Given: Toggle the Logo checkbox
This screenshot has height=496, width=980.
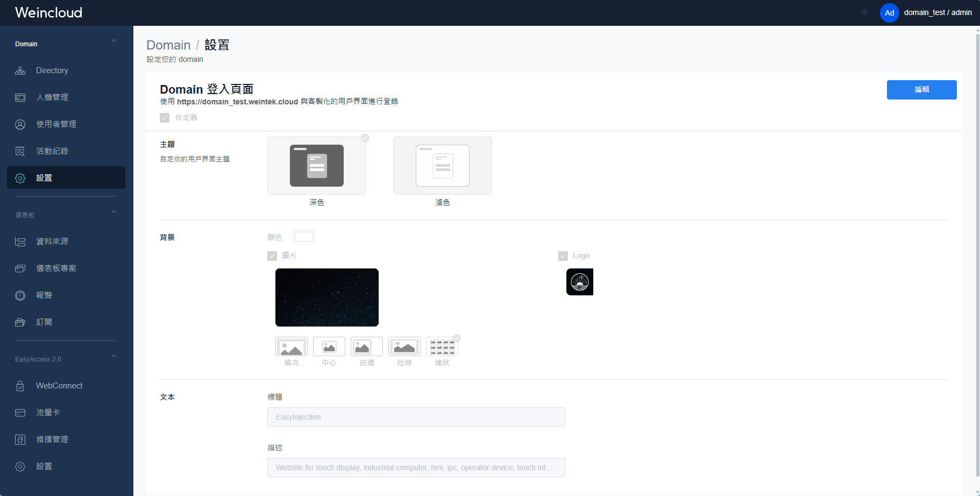Looking at the screenshot, I should (563, 256).
